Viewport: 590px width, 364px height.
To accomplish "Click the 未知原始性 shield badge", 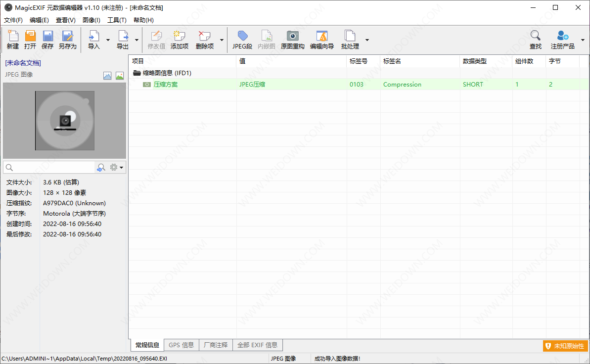I will point(565,346).
